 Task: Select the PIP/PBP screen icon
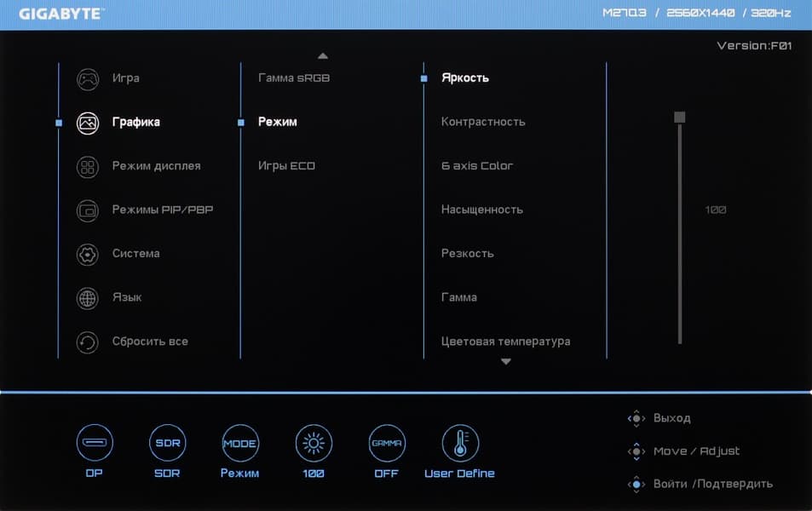click(88, 211)
